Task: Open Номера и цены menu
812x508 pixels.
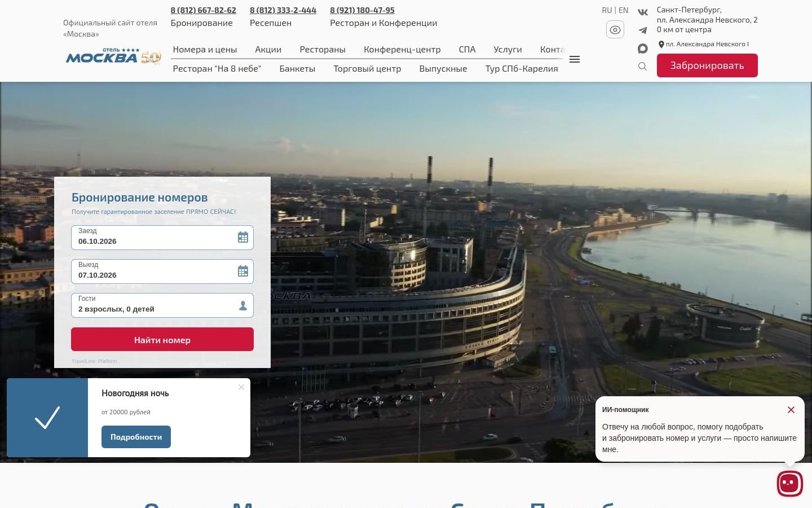Action: click(x=205, y=49)
